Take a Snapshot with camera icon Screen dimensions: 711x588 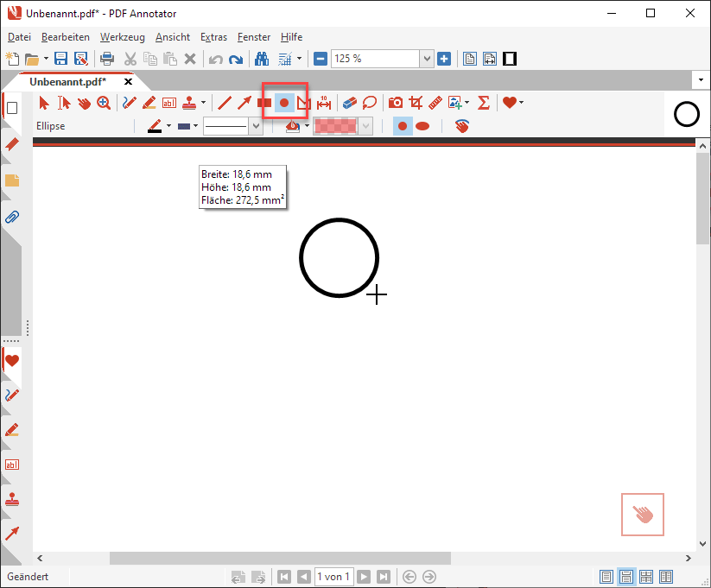[x=396, y=103]
